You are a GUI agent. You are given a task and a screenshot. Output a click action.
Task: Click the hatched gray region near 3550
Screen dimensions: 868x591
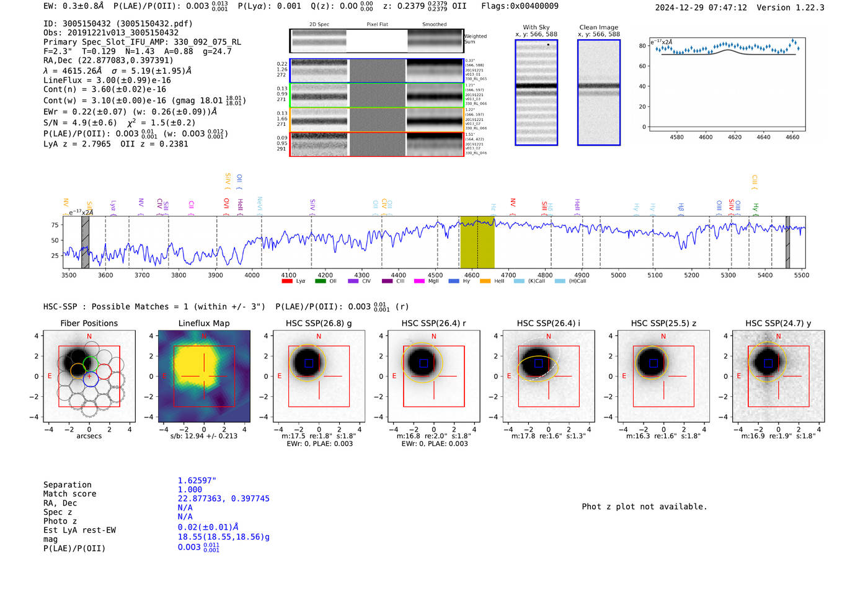pos(86,242)
